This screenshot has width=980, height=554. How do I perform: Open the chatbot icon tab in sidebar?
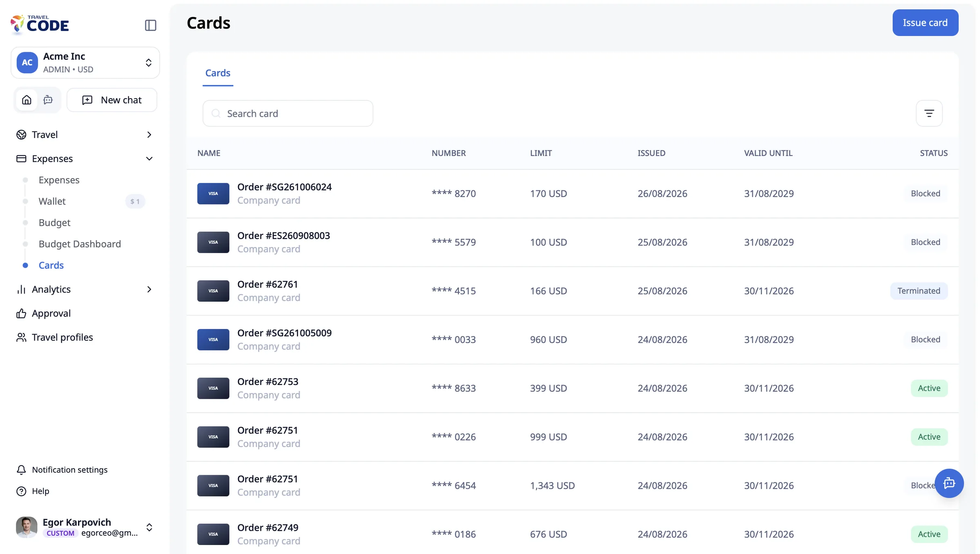[48, 100]
